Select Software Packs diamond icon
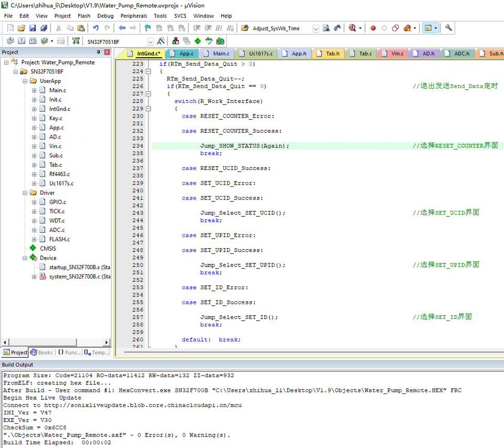Screen dimensions: 504x448 pos(209,41)
